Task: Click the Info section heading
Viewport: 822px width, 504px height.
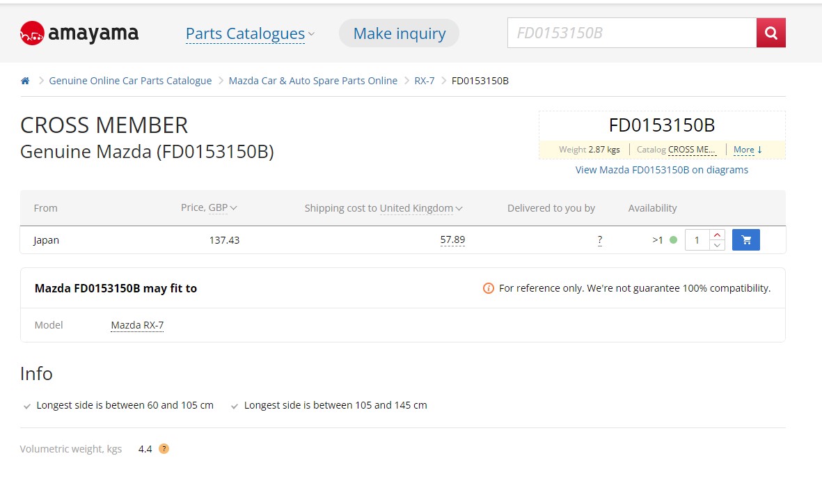Action: click(x=36, y=374)
